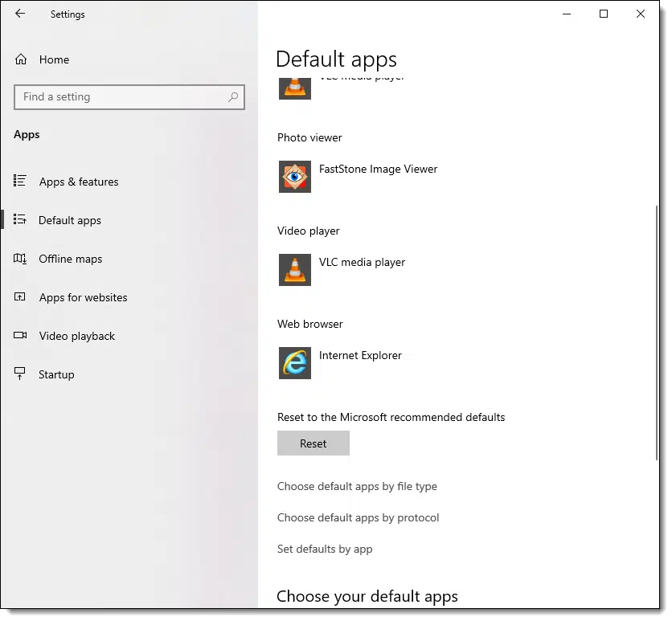This screenshot has height=621, width=672.
Task: Click the Apps & features list icon
Action: (20, 181)
